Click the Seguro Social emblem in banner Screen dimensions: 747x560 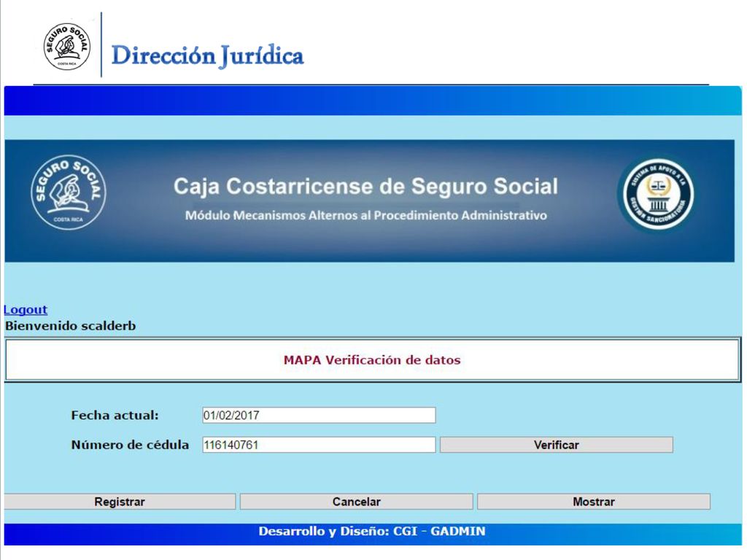(69, 192)
